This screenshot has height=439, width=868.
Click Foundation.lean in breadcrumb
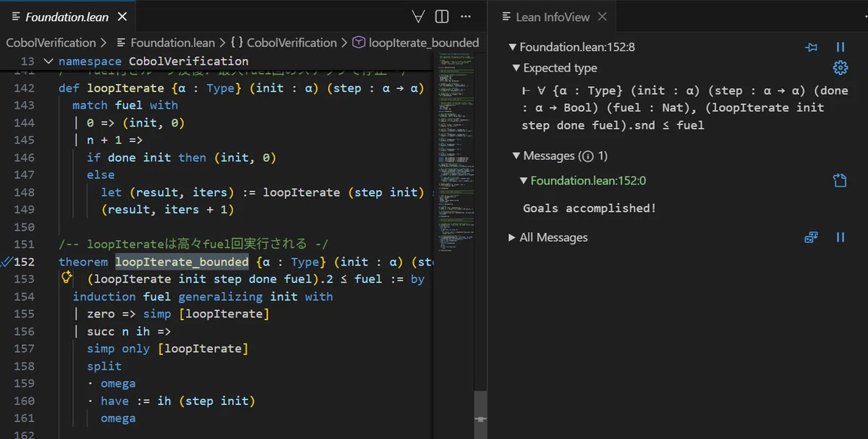tap(165, 43)
